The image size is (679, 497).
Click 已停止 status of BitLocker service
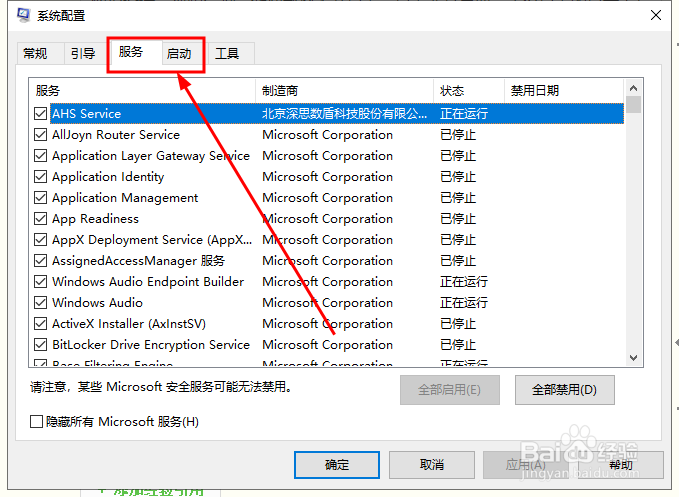coord(458,345)
